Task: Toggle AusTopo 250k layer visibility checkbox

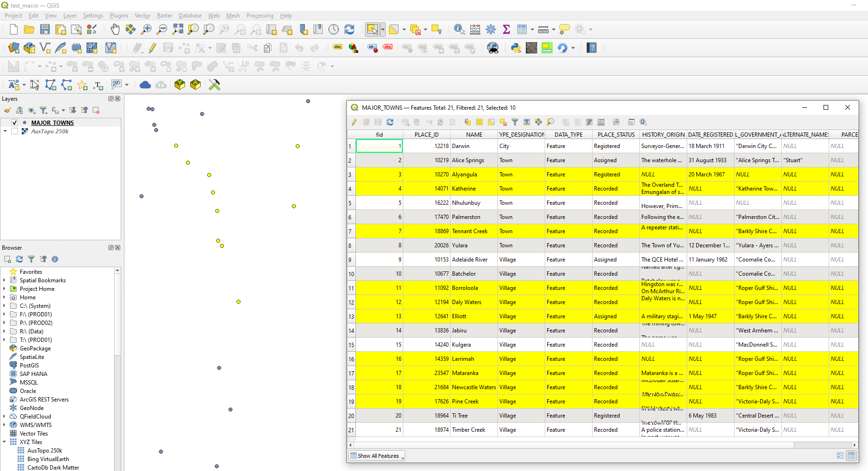Action: click(15, 131)
